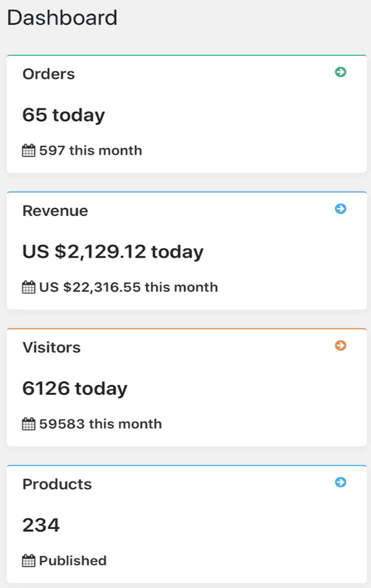The image size is (371, 588).
Task: Click the Dashboard page title
Action: pyautogui.click(x=62, y=18)
